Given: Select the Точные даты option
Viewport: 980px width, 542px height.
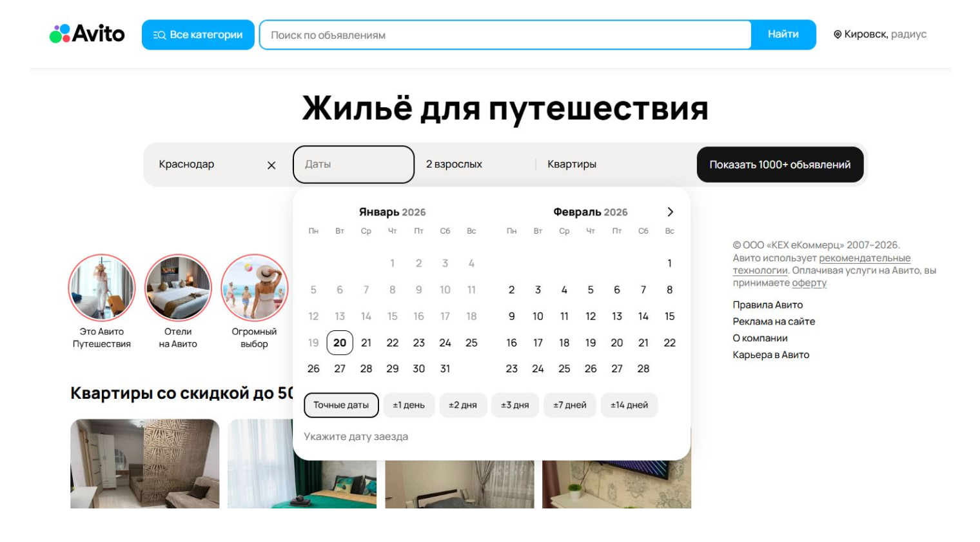Looking at the screenshot, I should [341, 405].
